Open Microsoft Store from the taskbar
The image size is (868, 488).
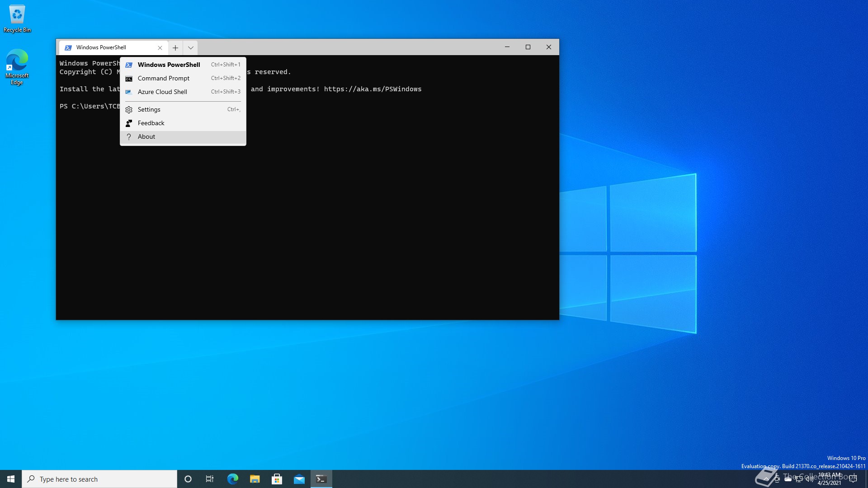277,479
